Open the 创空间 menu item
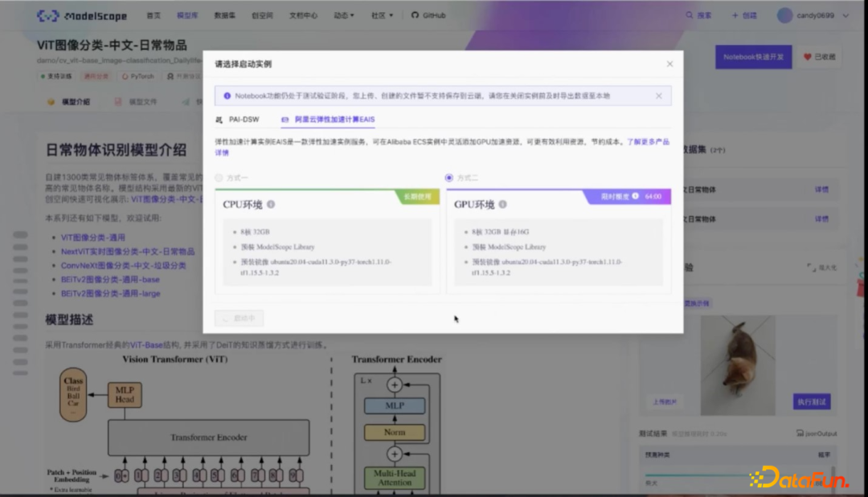The image size is (868, 497). click(x=262, y=15)
